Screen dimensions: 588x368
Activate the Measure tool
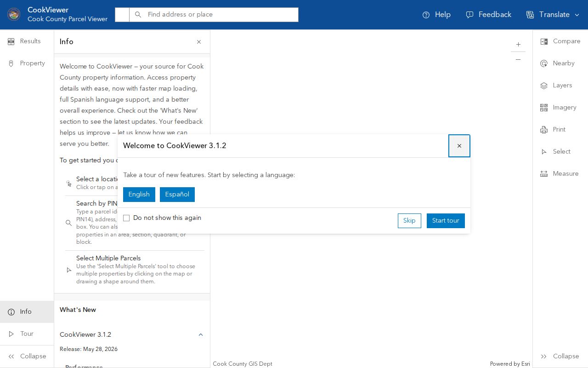560,174
